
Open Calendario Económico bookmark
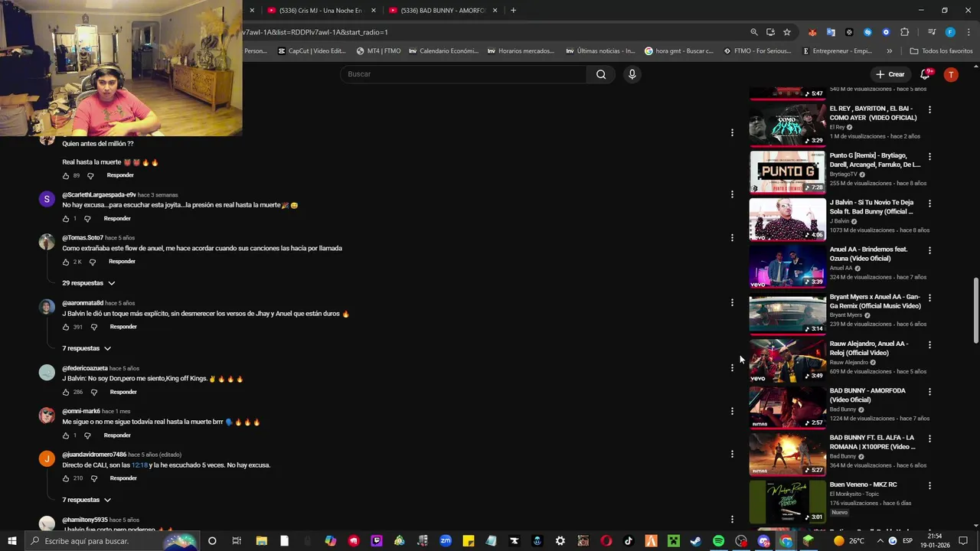coord(444,51)
